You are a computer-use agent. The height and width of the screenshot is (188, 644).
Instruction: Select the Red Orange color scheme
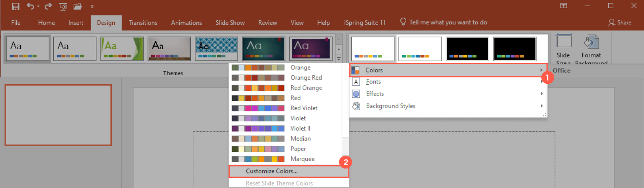click(286, 88)
